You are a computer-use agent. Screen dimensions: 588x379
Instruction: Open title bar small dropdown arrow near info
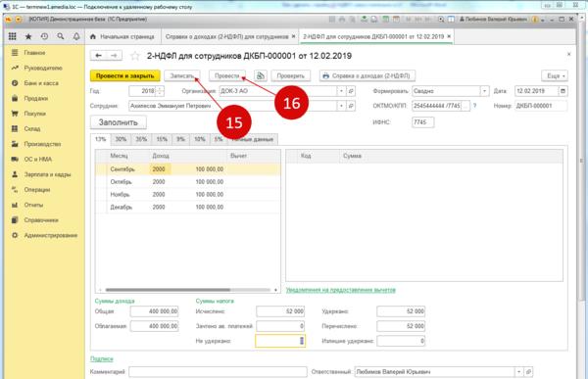pos(543,20)
